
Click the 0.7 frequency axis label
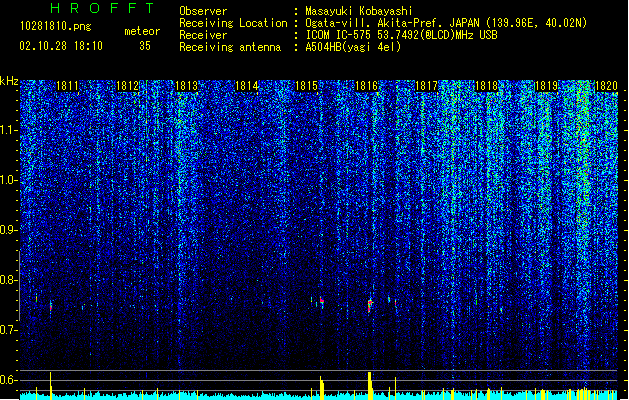(x=8, y=330)
